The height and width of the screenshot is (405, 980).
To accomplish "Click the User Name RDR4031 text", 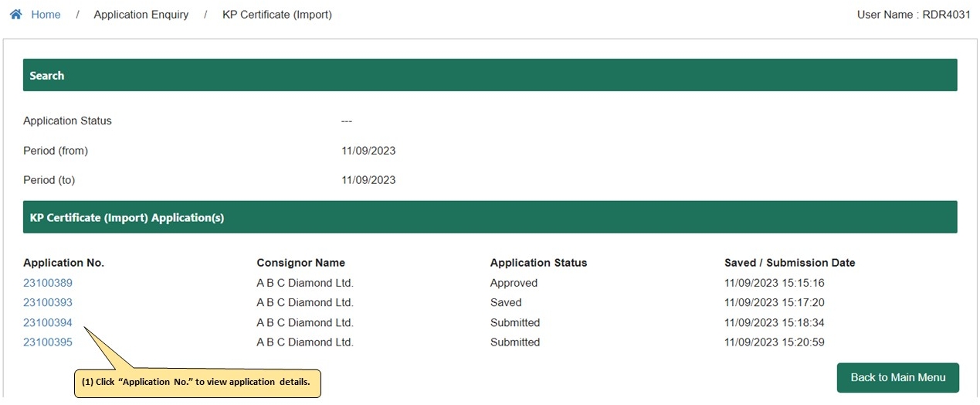I will (914, 15).
